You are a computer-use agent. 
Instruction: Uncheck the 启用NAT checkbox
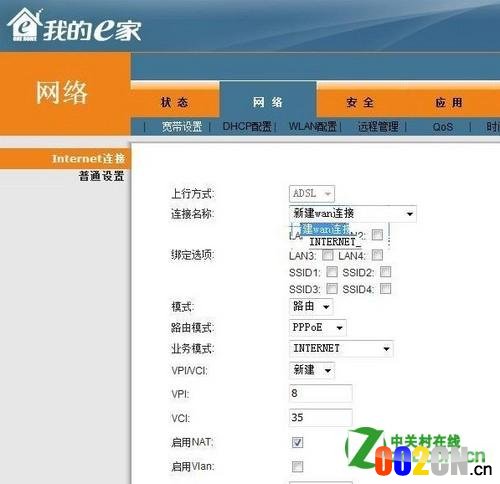tap(297, 442)
